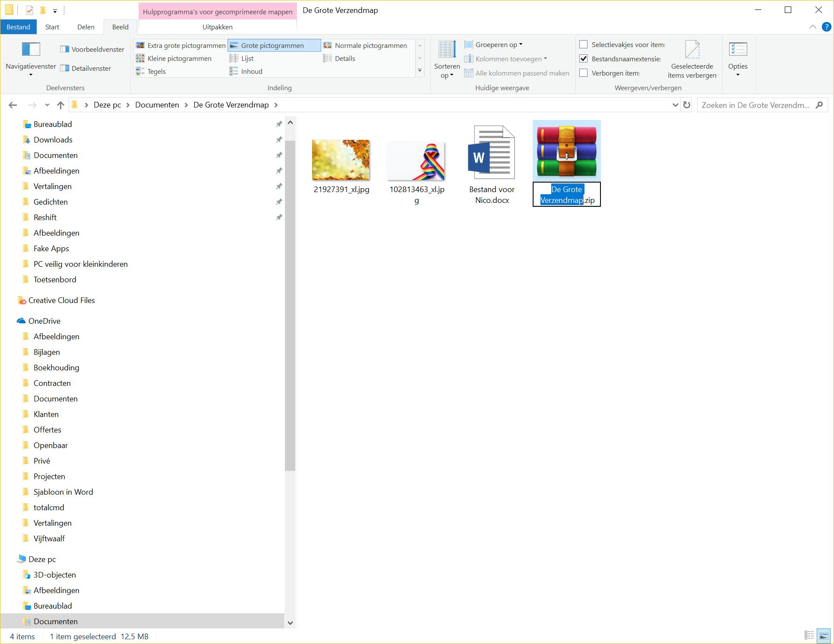Click the Navigatievenster pane icon
The width and height of the screenshot is (834, 644).
pos(31,50)
